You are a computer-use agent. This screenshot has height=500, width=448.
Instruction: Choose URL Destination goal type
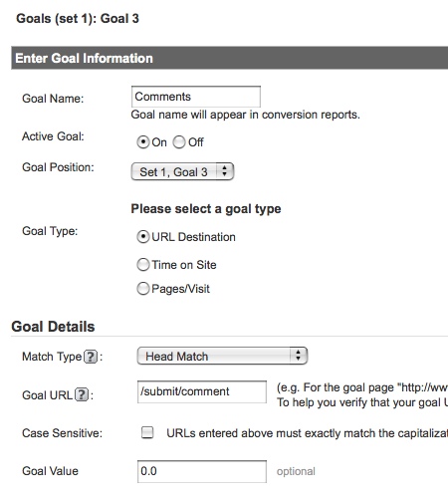(143, 237)
